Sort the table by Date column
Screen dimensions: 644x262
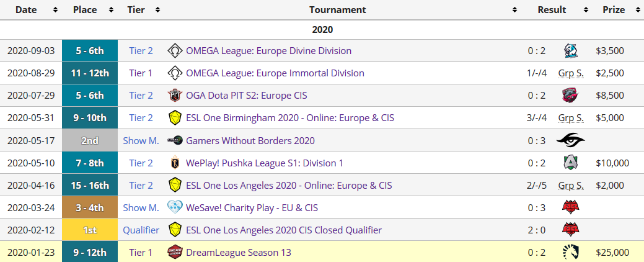pyautogui.click(x=31, y=10)
